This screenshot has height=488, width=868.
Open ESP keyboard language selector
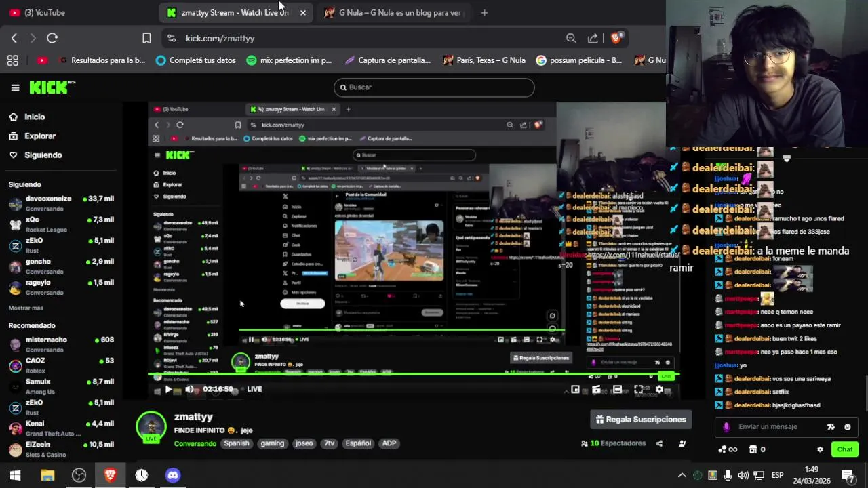tap(777, 475)
